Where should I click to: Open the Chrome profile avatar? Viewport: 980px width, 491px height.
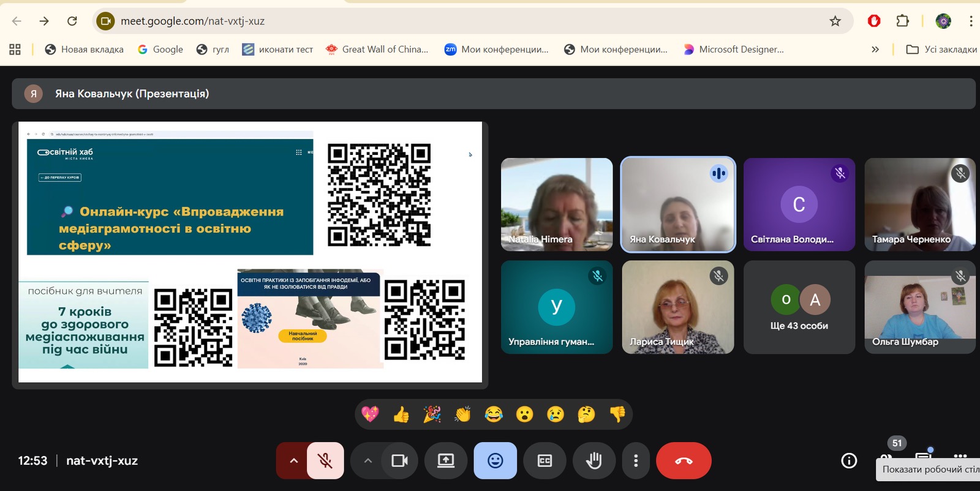click(x=943, y=21)
